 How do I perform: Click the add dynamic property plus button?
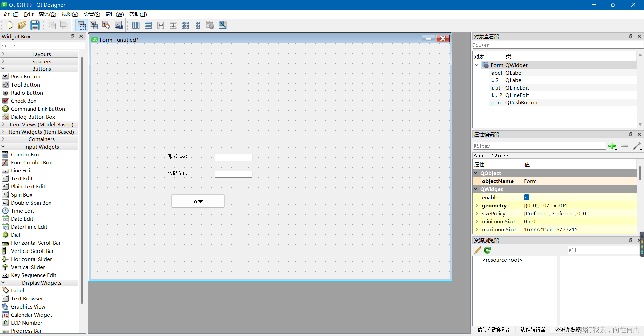point(613,146)
